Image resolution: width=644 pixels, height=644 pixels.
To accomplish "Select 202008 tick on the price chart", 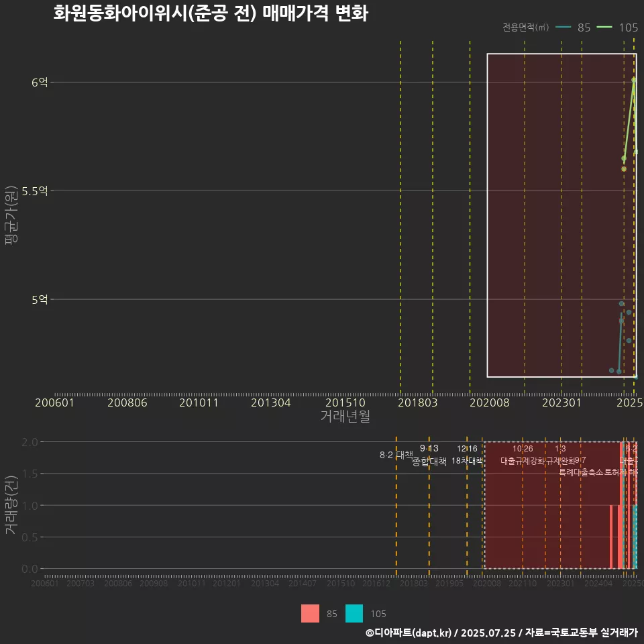I will click(x=490, y=402).
